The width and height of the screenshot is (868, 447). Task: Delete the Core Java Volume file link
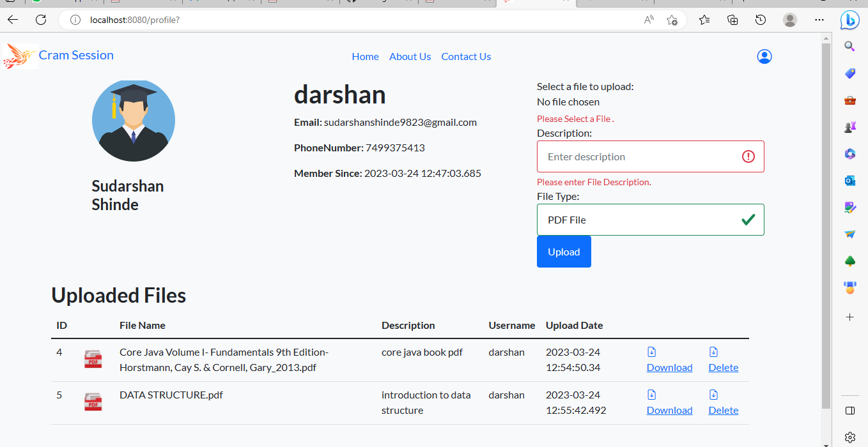click(724, 368)
